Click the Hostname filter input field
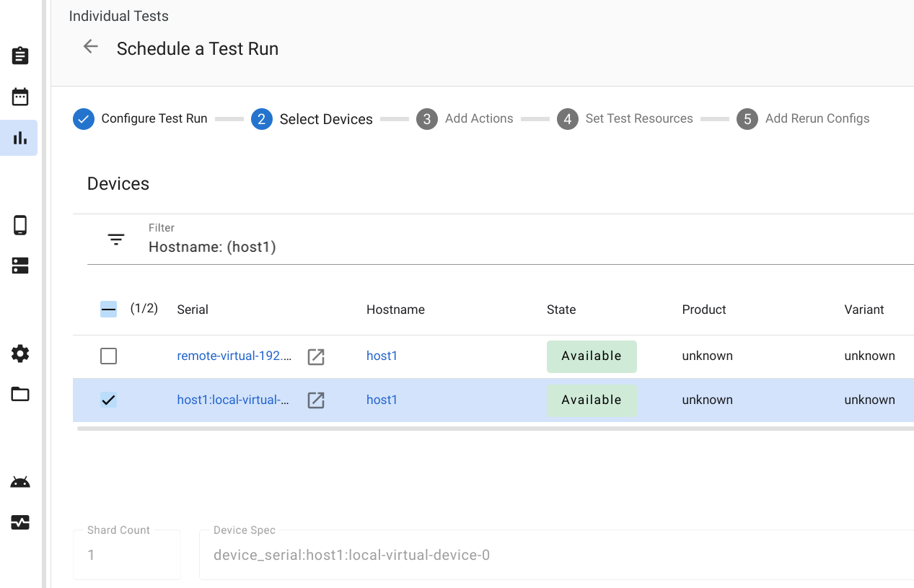Viewport: 914px width, 588px height. [x=505, y=247]
